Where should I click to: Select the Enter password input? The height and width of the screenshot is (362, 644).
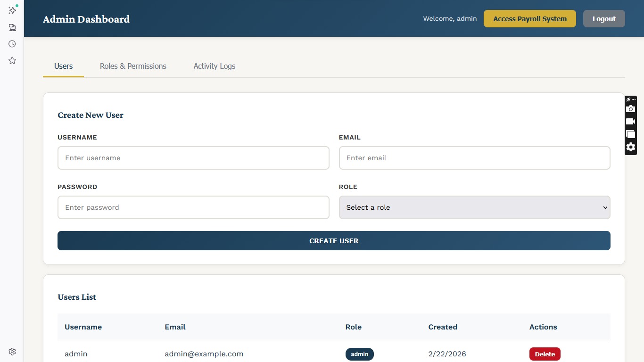pyautogui.click(x=193, y=207)
